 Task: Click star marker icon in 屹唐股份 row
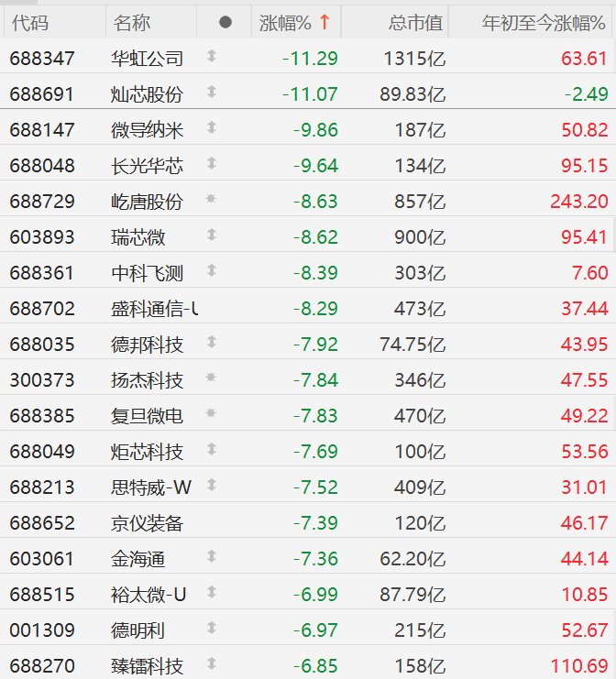coord(211,199)
